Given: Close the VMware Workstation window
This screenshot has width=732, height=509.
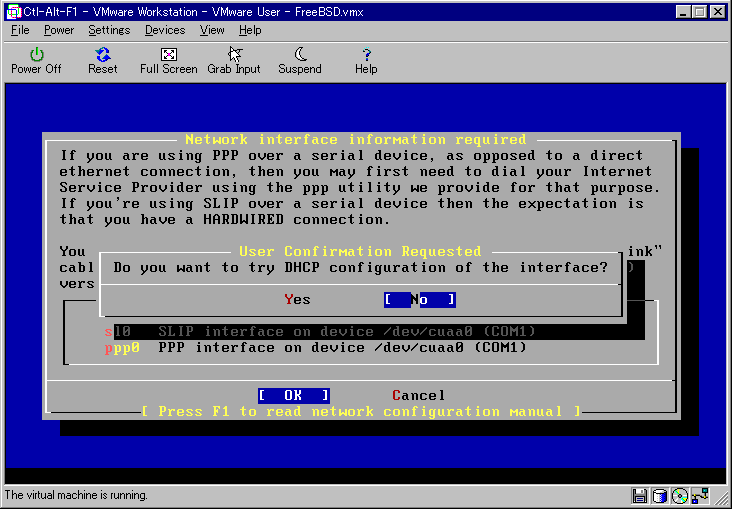Looking at the screenshot, I should click(x=718, y=12).
